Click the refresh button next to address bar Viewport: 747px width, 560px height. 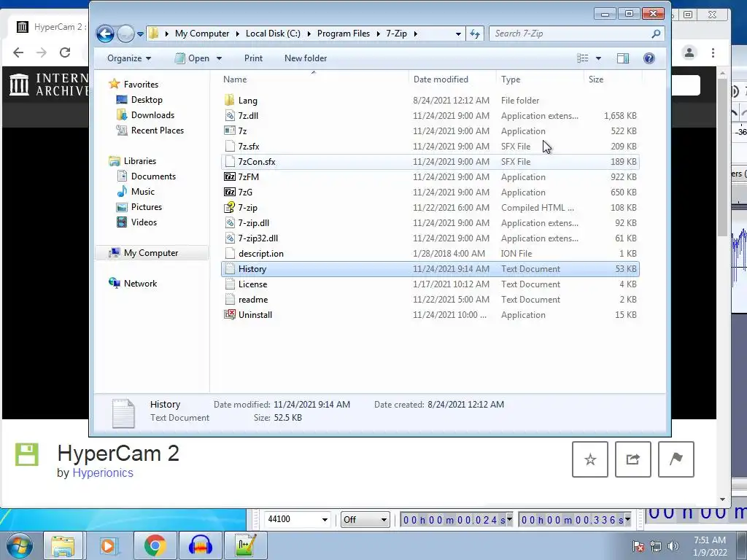coord(475,34)
